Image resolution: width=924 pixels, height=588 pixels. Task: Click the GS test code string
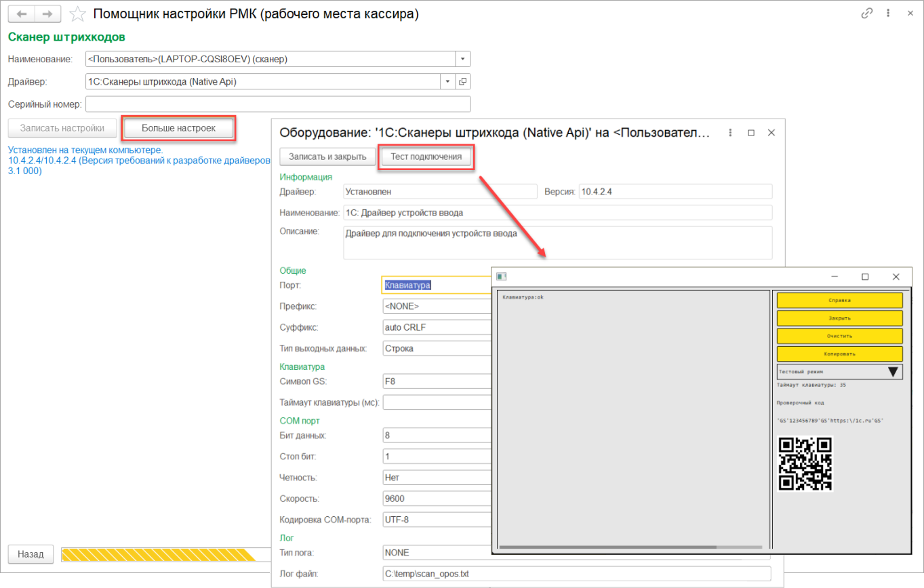(831, 421)
